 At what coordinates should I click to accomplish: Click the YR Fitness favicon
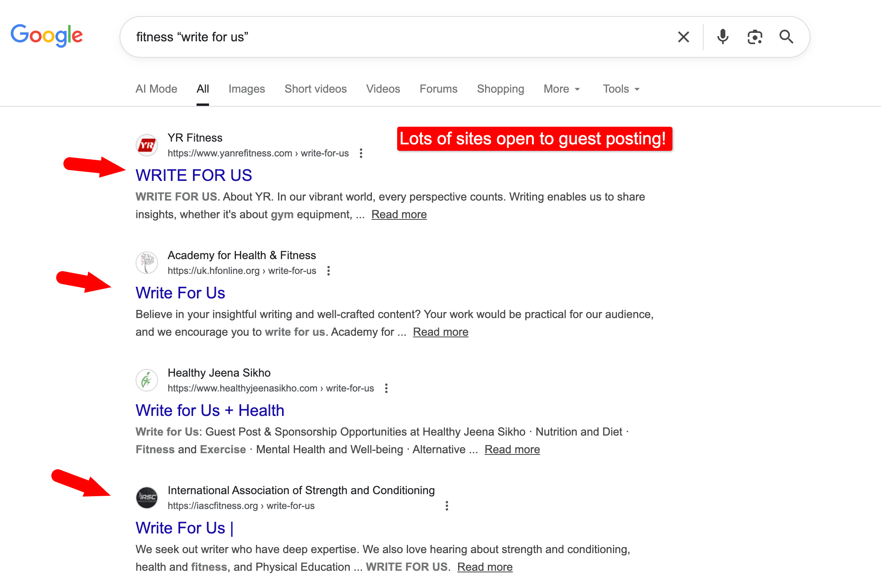click(147, 145)
